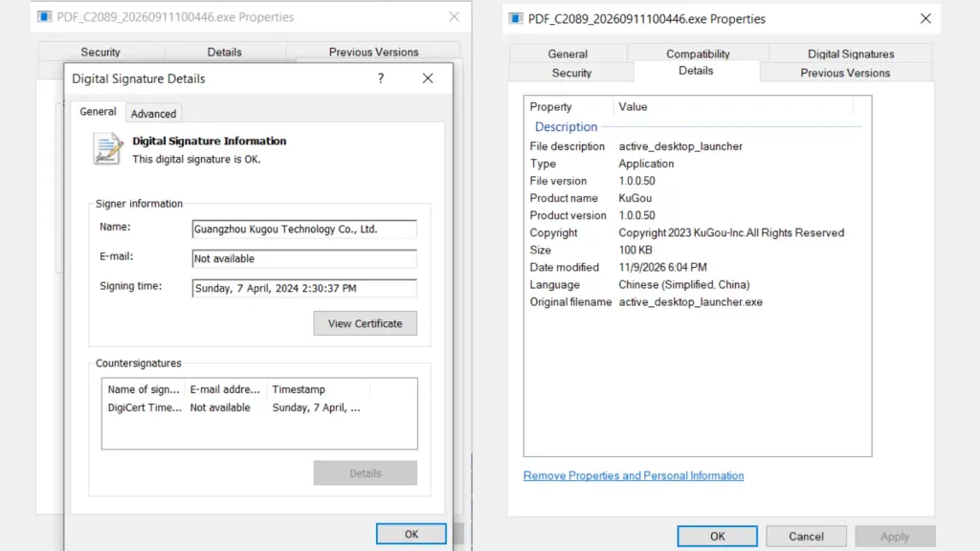Confirm with OK in Digital Signature Details
The height and width of the screenshot is (551, 980).
pos(412,534)
